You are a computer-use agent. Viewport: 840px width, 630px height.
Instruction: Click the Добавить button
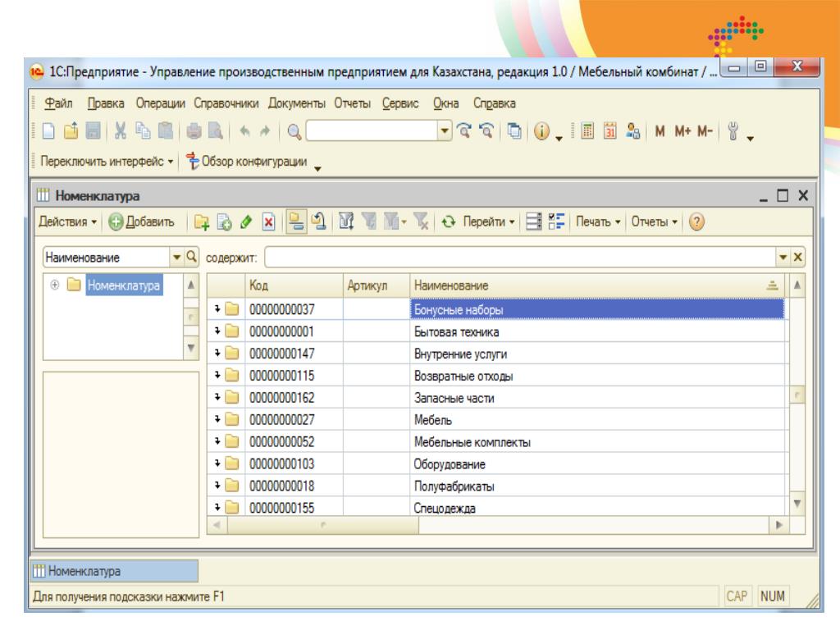click(x=141, y=221)
